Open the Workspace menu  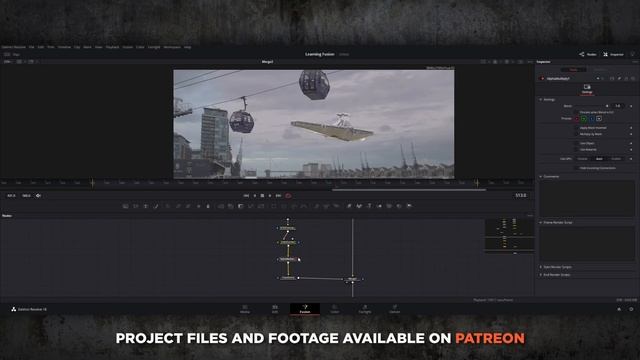[172, 47]
